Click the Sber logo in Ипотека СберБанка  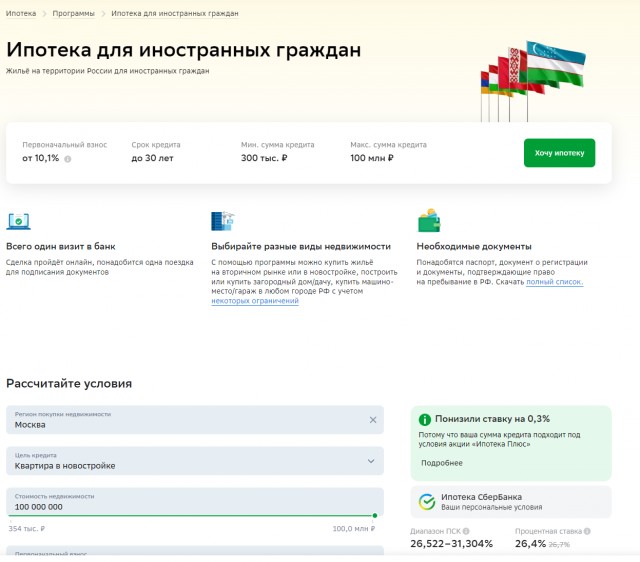pyautogui.click(x=427, y=502)
